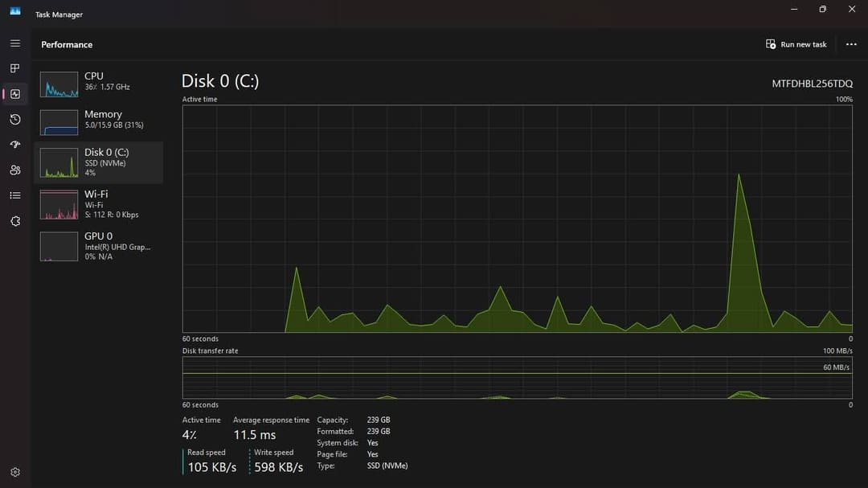The height and width of the screenshot is (488, 868).
Task: Select the Performance page icon
Action: 15,94
